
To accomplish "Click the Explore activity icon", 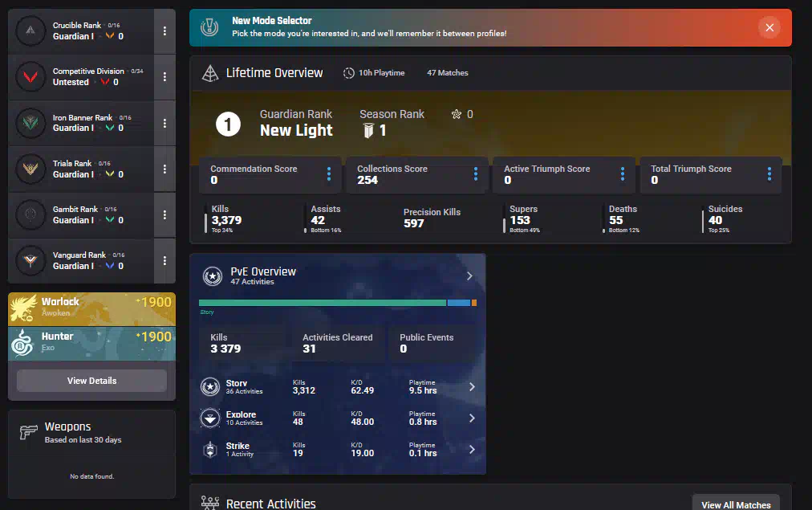I will (210, 418).
